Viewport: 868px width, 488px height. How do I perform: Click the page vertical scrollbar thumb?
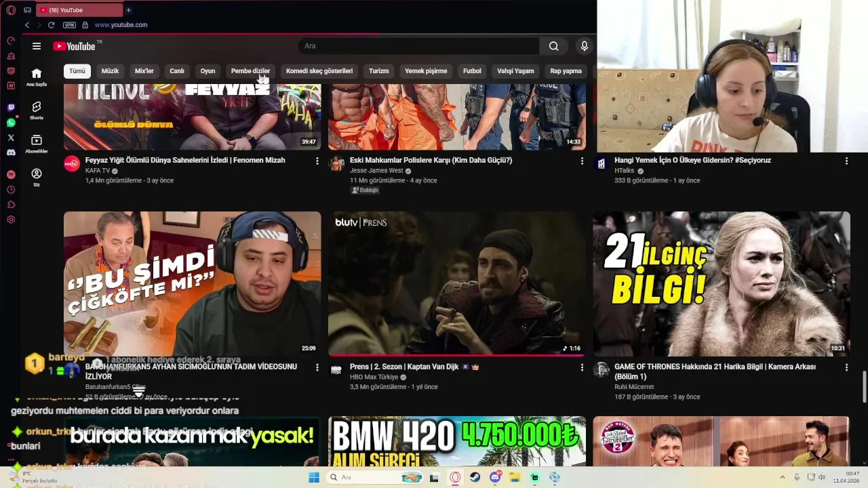tap(864, 386)
